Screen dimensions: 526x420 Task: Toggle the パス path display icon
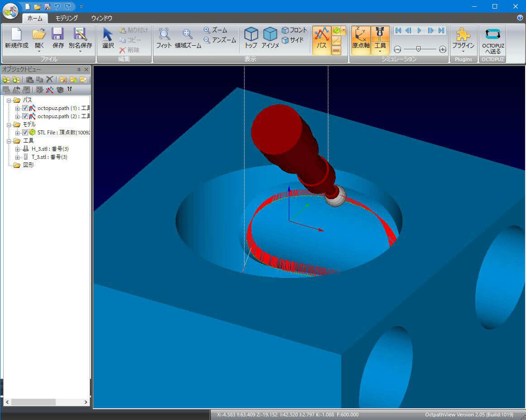(321, 34)
